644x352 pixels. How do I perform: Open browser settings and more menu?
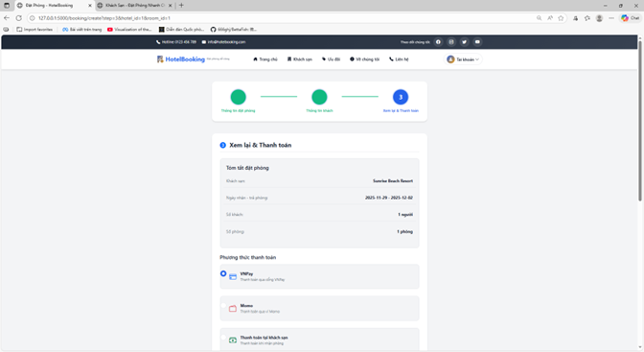click(611, 18)
